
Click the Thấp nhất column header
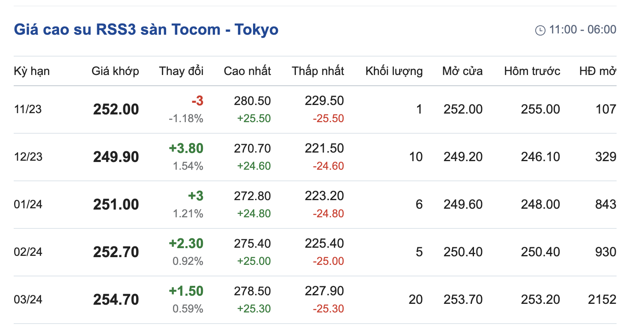[x=318, y=71]
